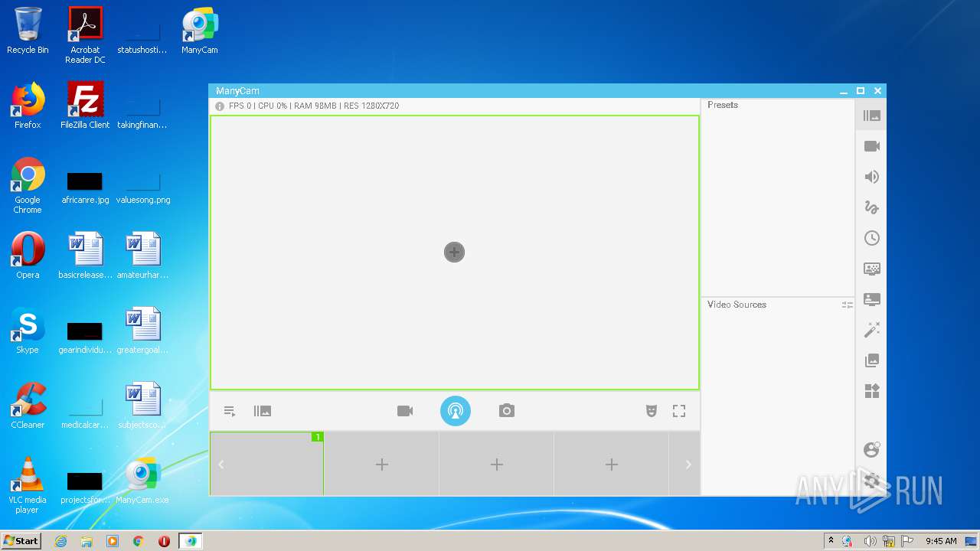Click the Video Sources panel heading
The width and height of the screenshot is (980, 551).
point(737,305)
